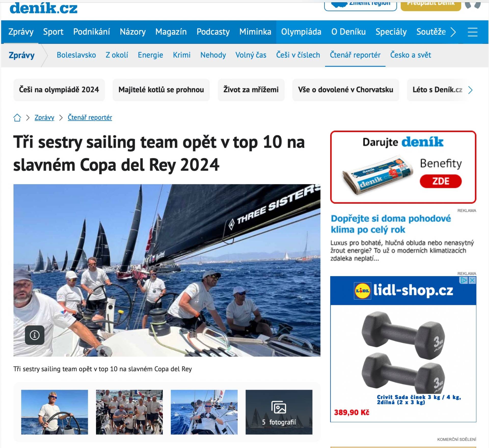Select the Olympiáda menu item
Viewport: 489px width, 448px height.
coord(301,32)
